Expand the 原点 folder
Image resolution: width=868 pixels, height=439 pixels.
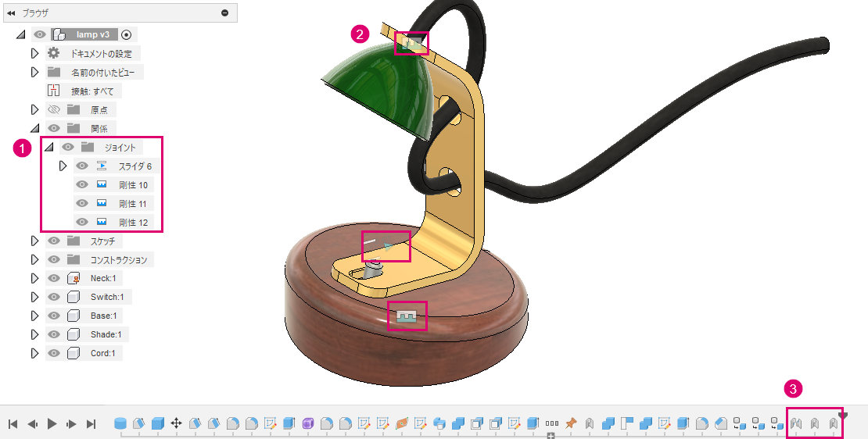click(x=34, y=109)
